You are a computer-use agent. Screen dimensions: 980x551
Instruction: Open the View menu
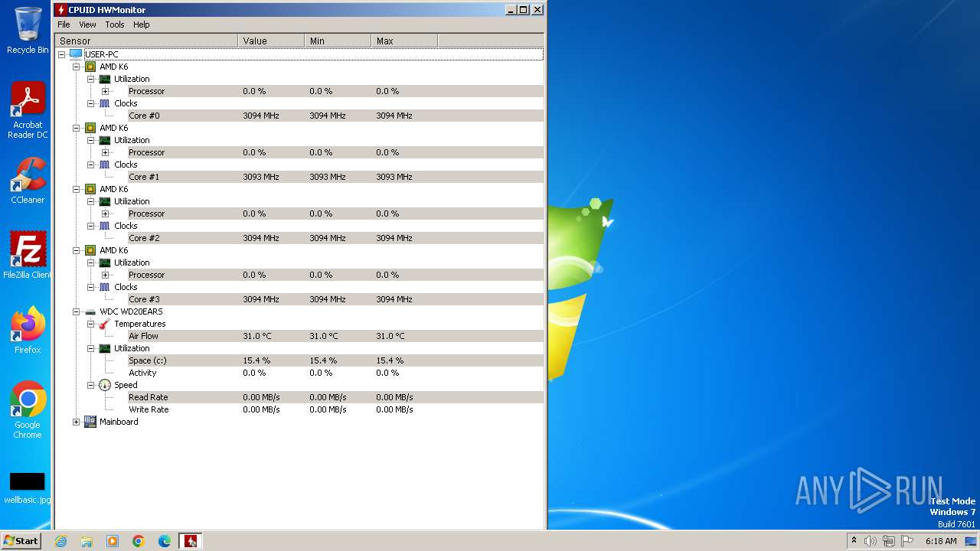(87, 24)
